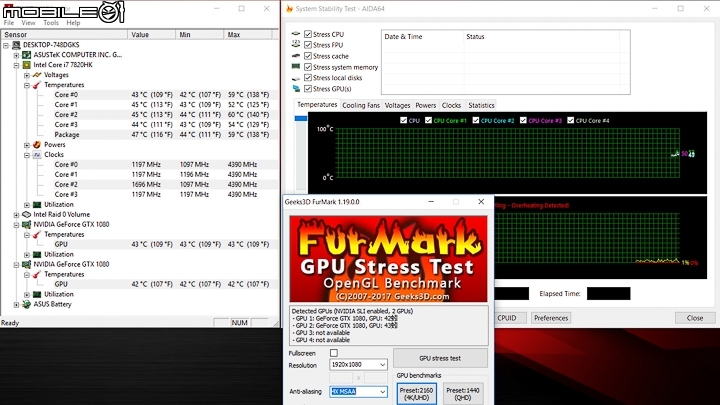Open the Help menu in HWMonitor
The height and width of the screenshot is (405, 720).
pos(73,22)
